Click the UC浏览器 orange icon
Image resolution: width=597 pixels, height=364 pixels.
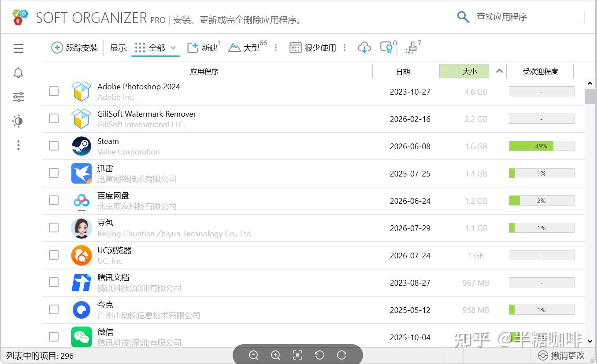pyautogui.click(x=82, y=255)
